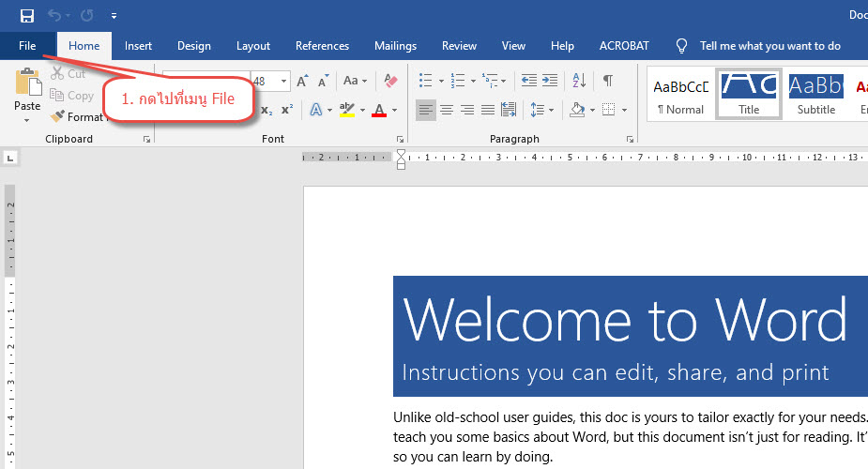Click the tab selector at ruler corner
The image size is (868, 469).
[10, 159]
